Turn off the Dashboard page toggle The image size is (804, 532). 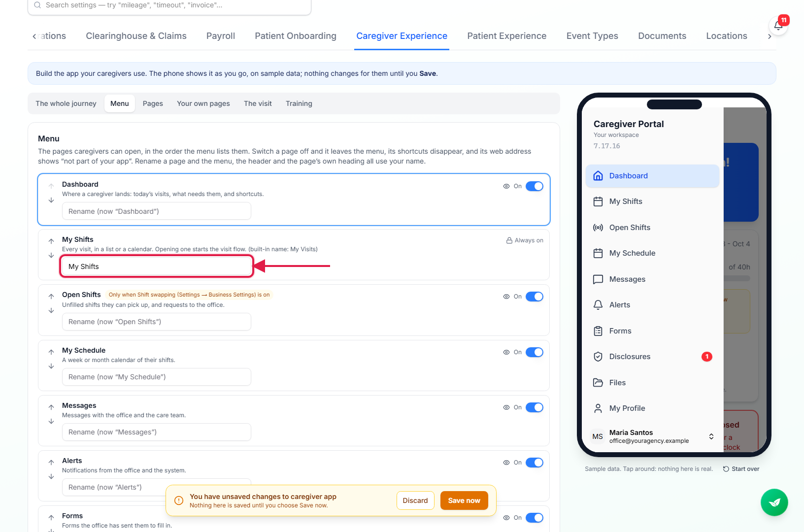tap(534, 186)
